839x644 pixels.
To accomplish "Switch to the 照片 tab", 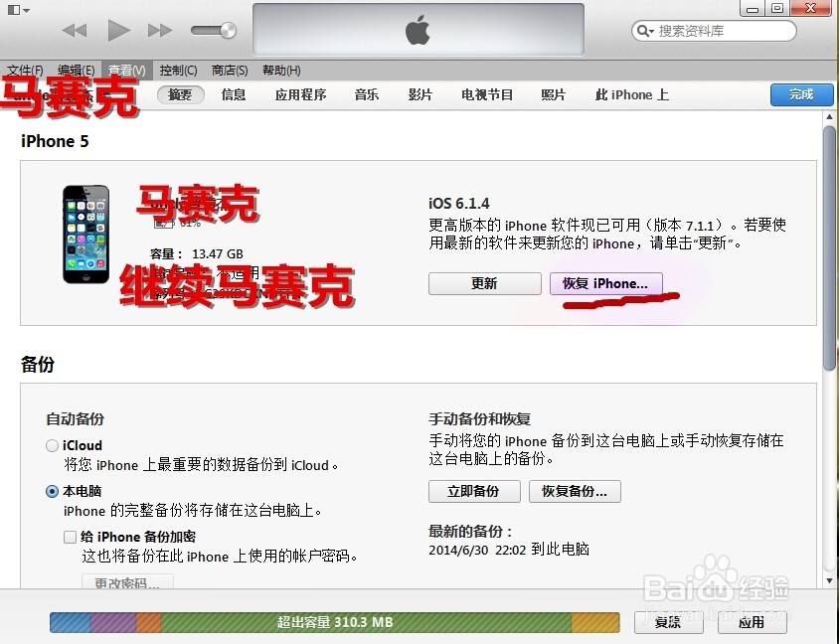I will pyautogui.click(x=554, y=94).
